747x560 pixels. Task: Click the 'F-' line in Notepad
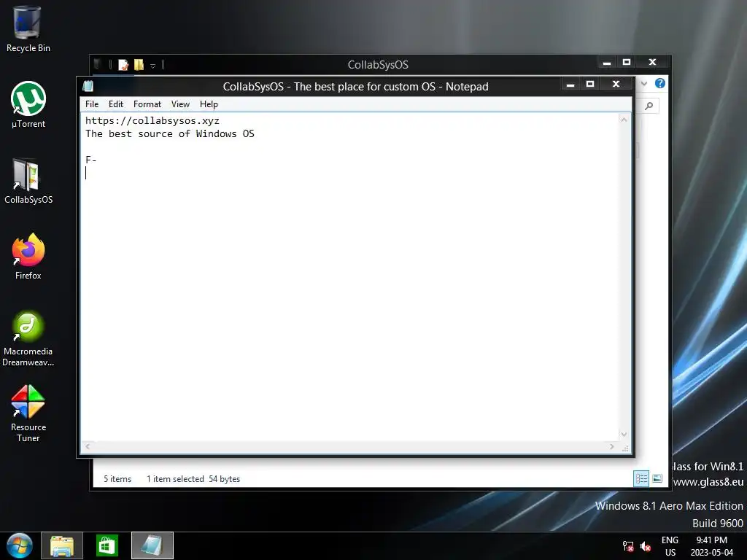(x=91, y=160)
